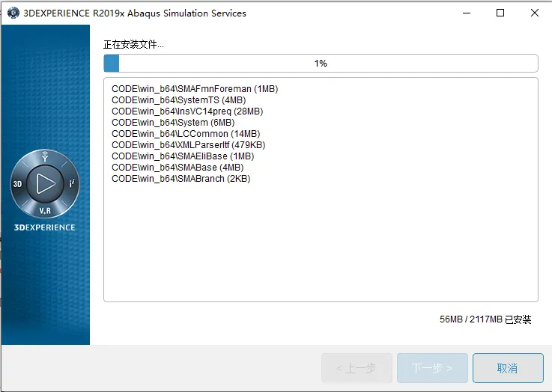Screen dimensions: 552x392
Task: Close the installer window
Action: coord(534,13)
